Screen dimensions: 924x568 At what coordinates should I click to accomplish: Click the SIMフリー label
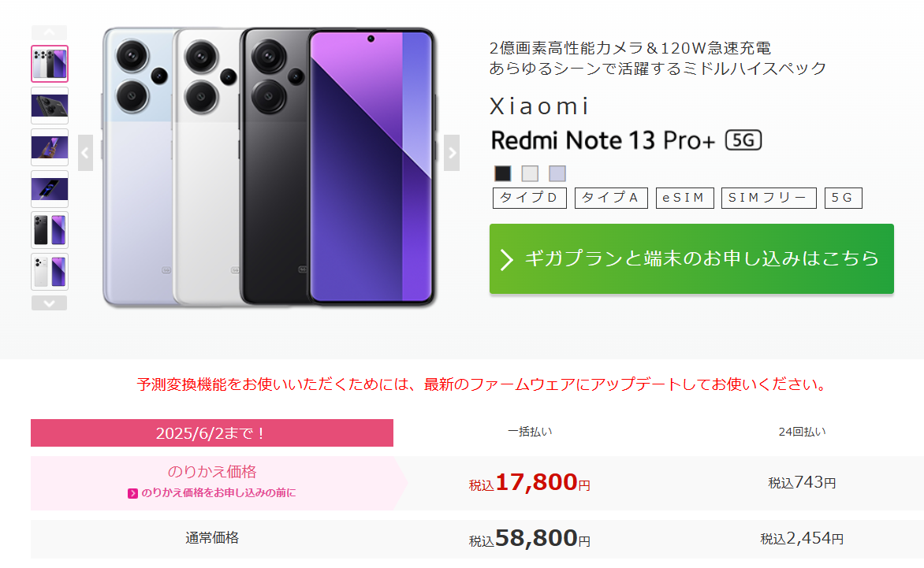point(769,198)
